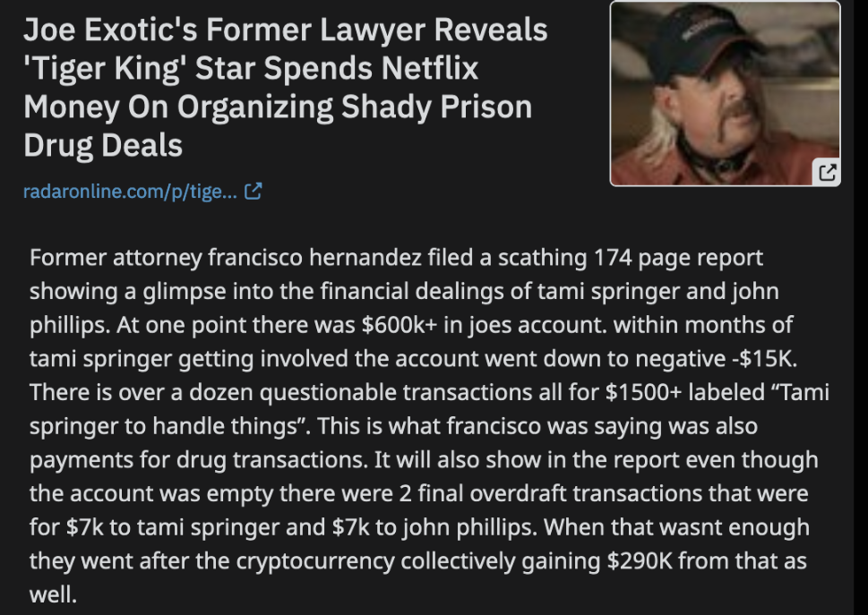The height and width of the screenshot is (615, 868).
Task: Click the vertical strip at the right edge
Action: pyautogui.click(x=861, y=308)
